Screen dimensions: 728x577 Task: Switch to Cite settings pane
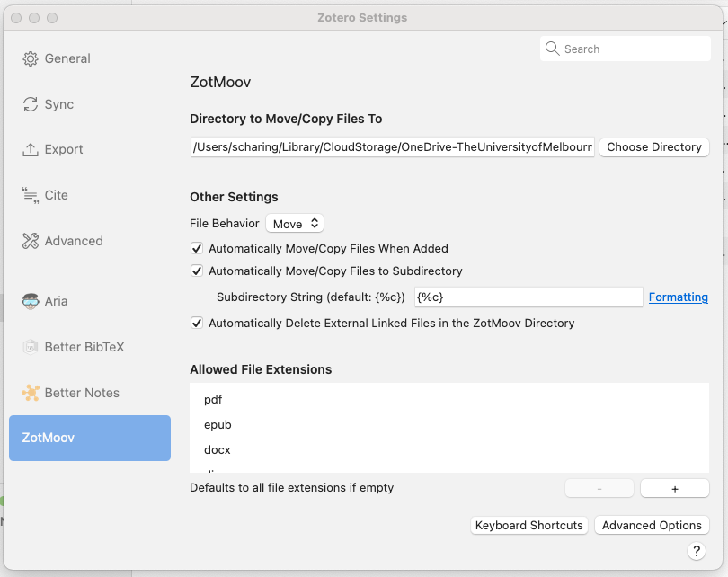pyautogui.click(x=90, y=195)
